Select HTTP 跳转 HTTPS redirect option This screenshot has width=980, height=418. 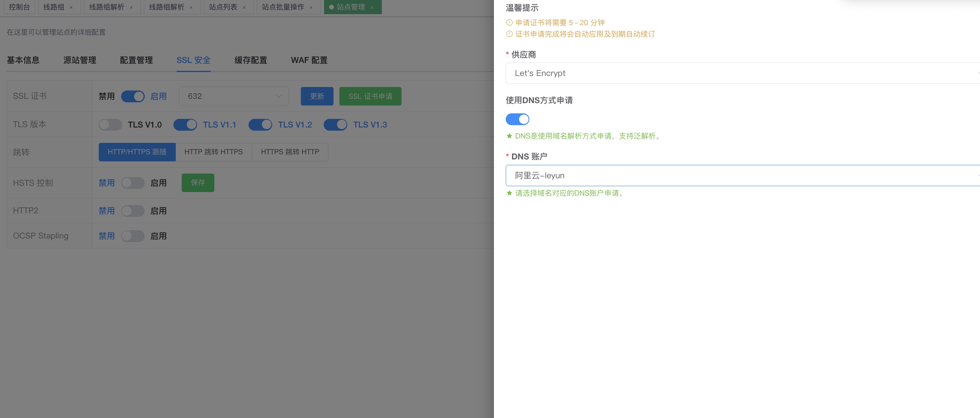tap(214, 152)
